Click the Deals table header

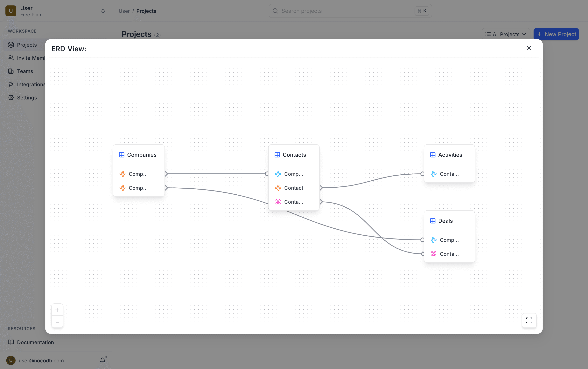(x=449, y=221)
